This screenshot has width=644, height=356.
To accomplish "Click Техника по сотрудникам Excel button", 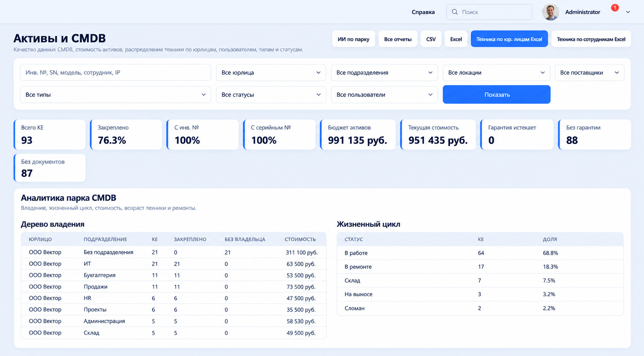I will click(591, 39).
